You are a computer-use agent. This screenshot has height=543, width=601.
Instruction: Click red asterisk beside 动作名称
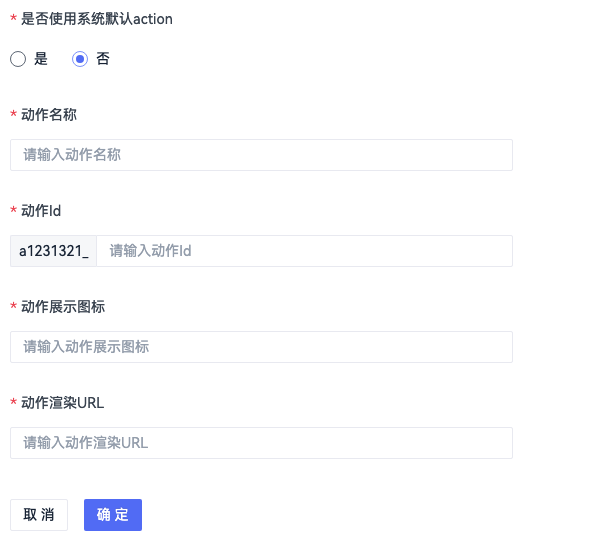click(x=13, y=114)
